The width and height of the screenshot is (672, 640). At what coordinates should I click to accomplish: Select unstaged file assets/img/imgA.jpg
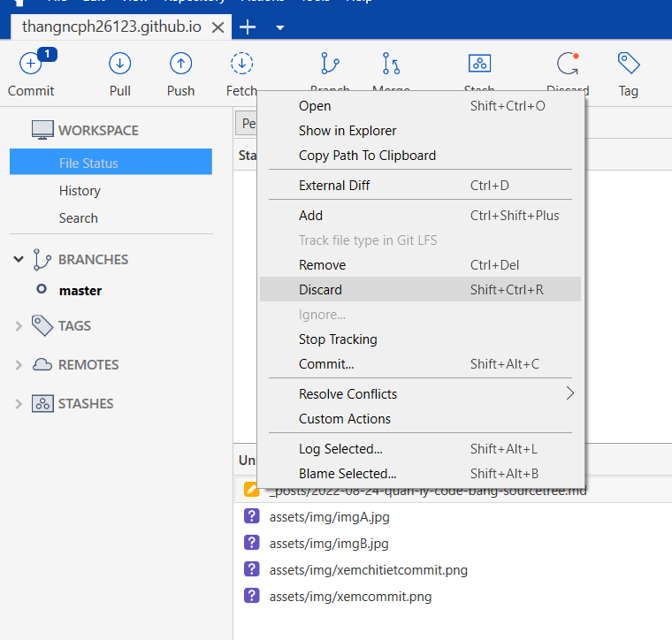(x=329, y=517)
